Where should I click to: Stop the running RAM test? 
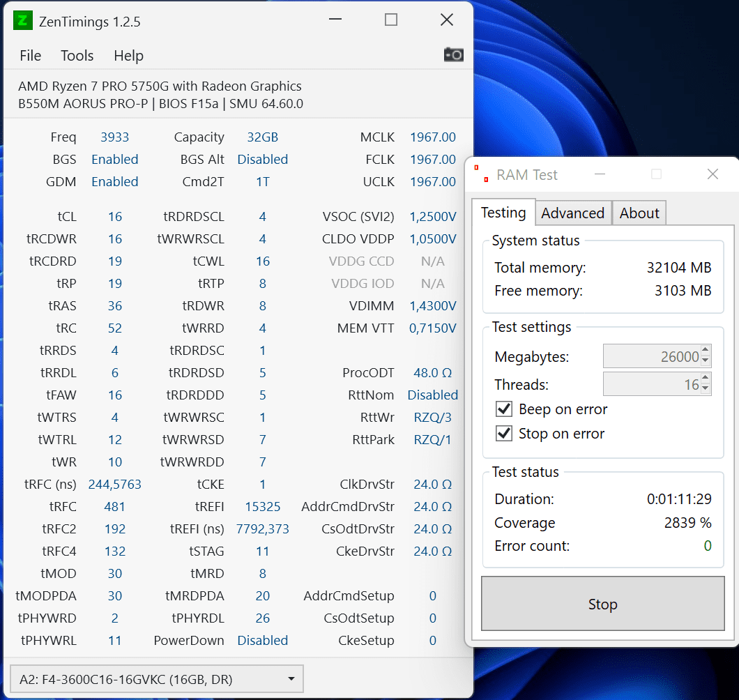(602, 603)
